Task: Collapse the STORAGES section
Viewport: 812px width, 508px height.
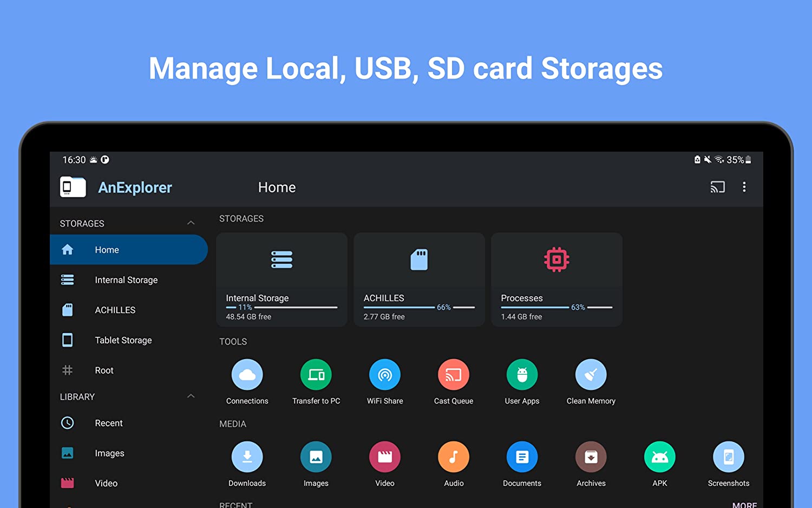Action: pos(191,223)
